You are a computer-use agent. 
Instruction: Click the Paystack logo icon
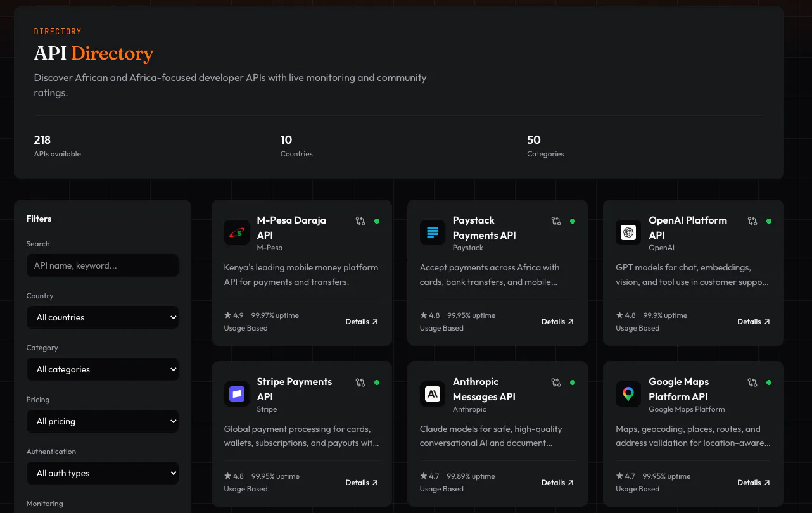pyautogui.click(x=433, y=232)
